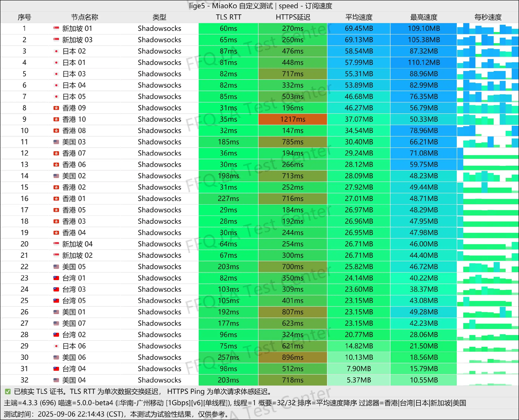Click the per-second speed chart for 美国 02

[x=488, y=176]
